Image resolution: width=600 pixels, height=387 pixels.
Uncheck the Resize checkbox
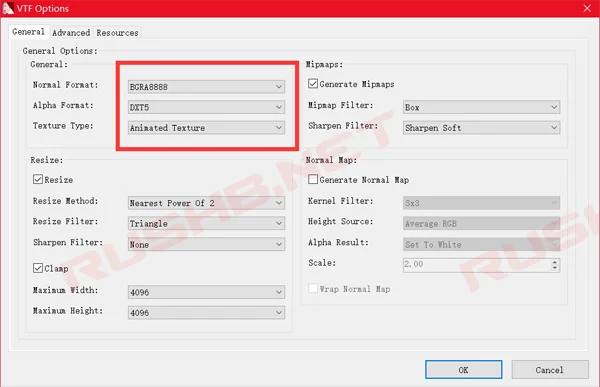[38, 179]
